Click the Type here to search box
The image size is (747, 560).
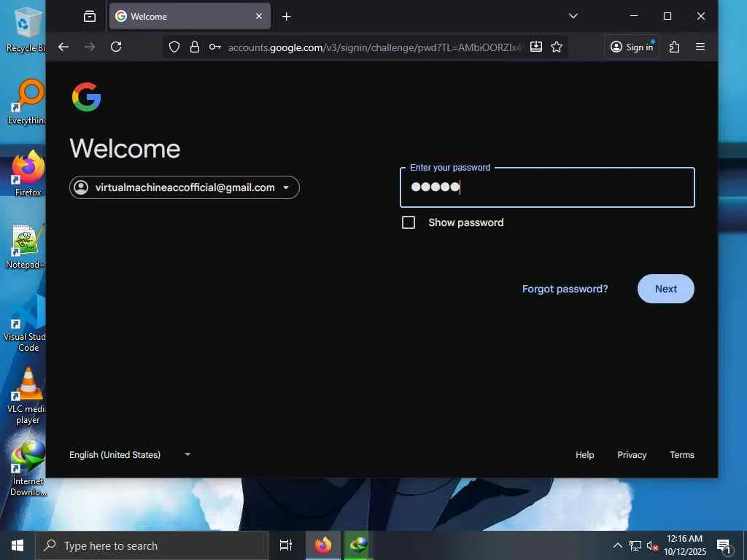coord(152,545)
